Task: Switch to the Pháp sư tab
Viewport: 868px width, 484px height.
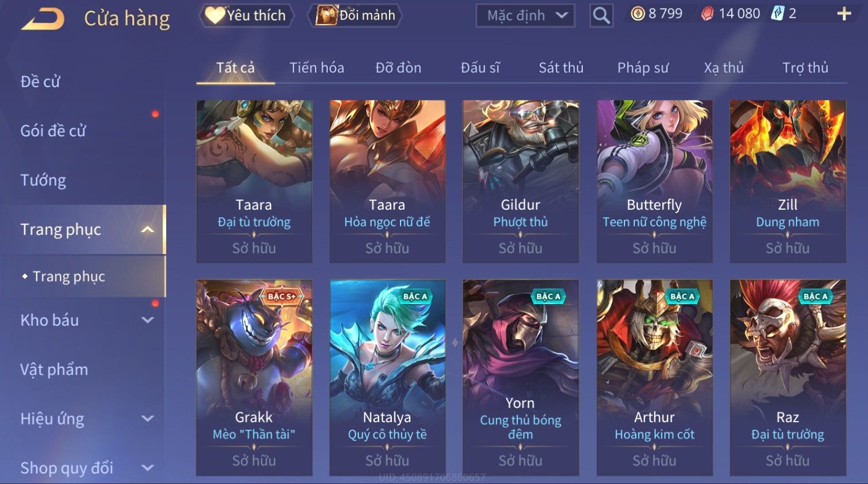Action: click(x=643, y=68)
